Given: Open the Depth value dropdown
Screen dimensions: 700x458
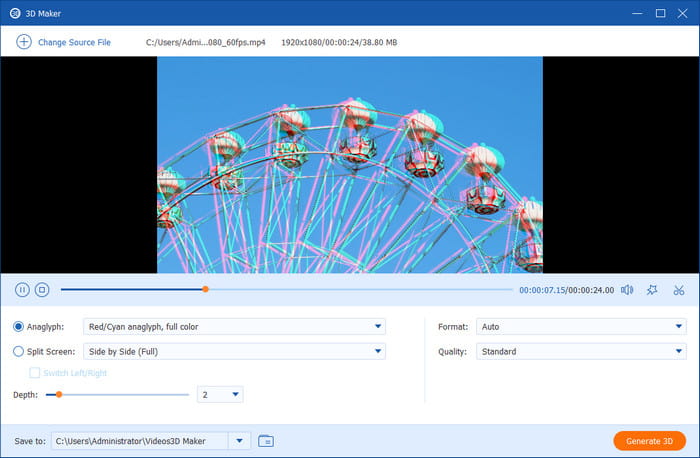Looking at the screenshot, I should [x=235, y=395].
